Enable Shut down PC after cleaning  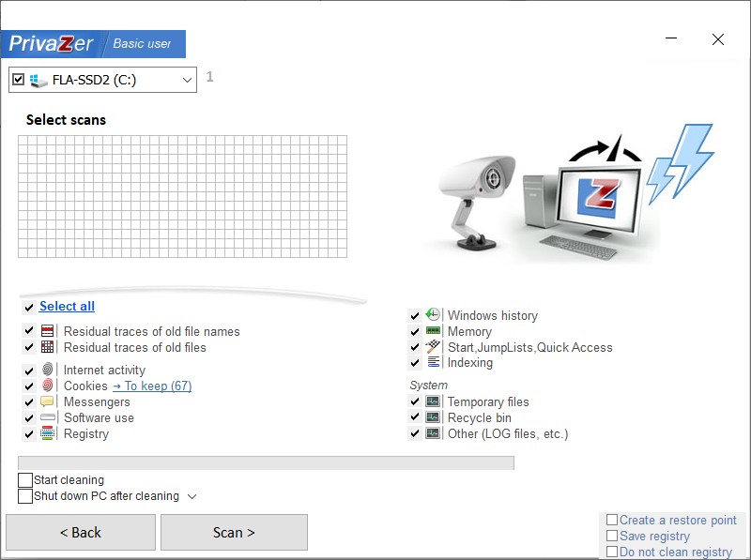click(25, 496)
